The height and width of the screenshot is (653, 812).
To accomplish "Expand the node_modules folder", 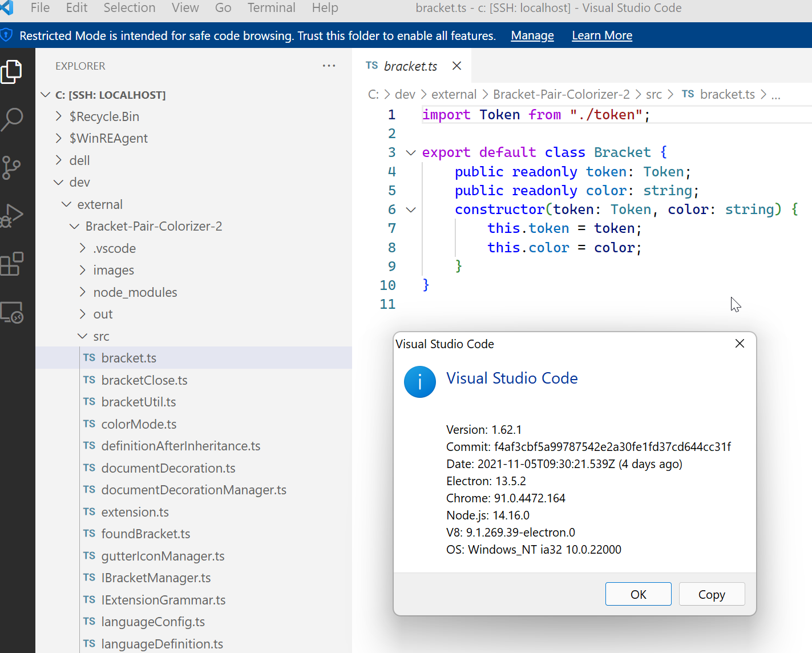I will (x=83, y=292).
